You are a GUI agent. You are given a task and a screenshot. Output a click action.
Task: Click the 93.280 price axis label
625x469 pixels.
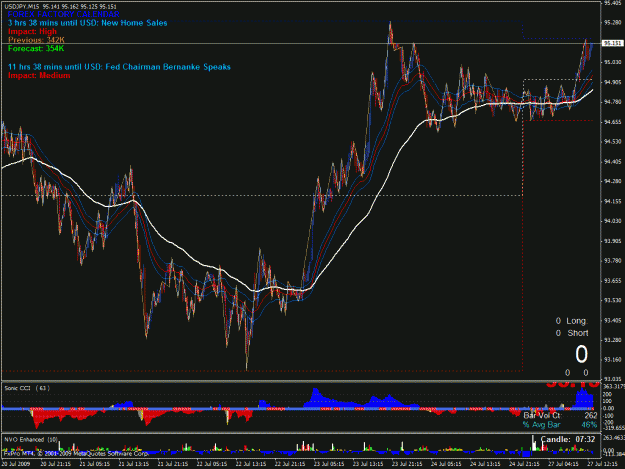613,340
